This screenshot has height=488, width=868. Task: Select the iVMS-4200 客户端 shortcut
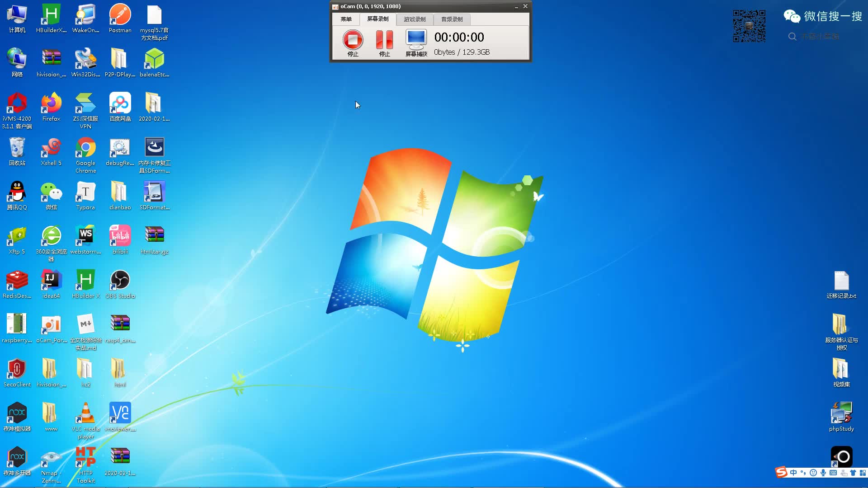pos(17,111)
